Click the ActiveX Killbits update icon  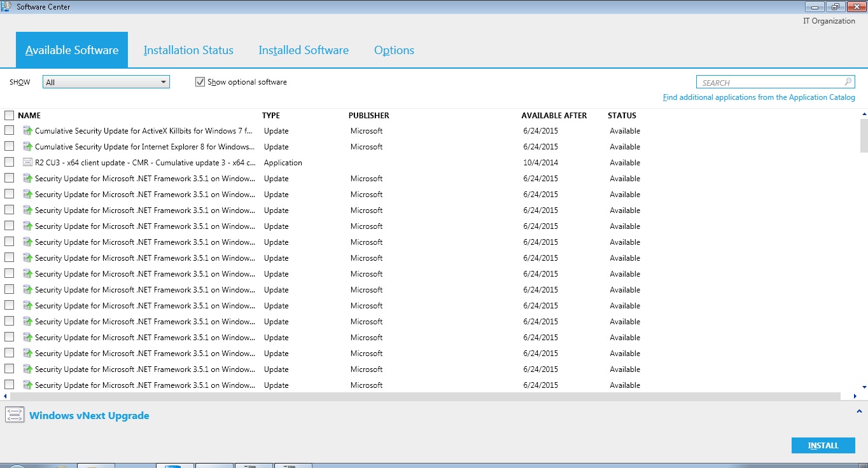pyautogui.click(x=27, y=131)
